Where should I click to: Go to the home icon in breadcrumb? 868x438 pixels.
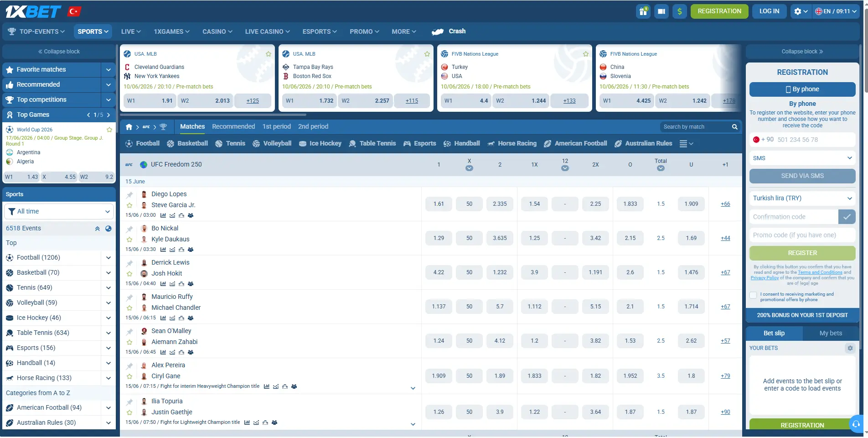129,127
